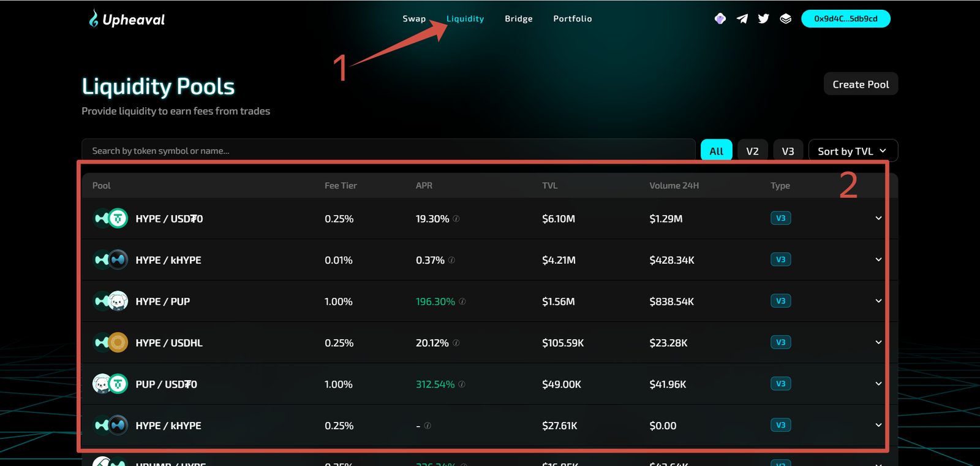Open the Sort by TVL dropdown
Screen dimensions: 980x466
coord(853,151)
